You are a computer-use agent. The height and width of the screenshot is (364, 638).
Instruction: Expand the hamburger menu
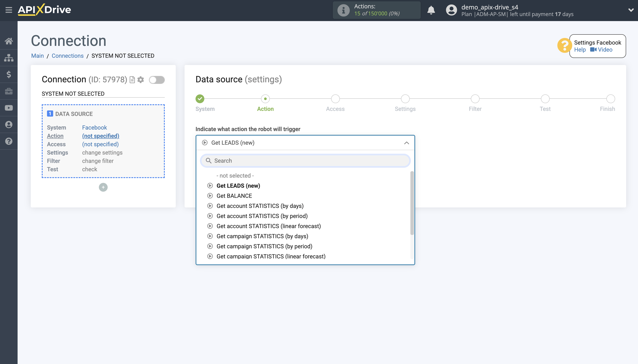[9, 10]
